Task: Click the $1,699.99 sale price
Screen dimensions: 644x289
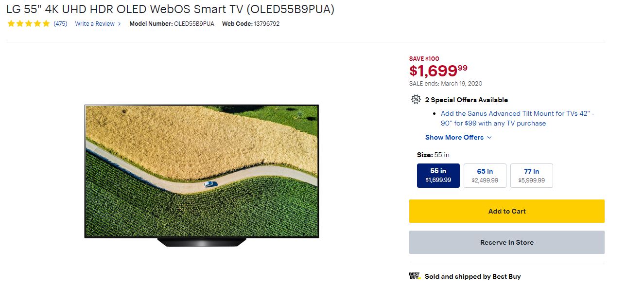Action: [x=438, y=71]
